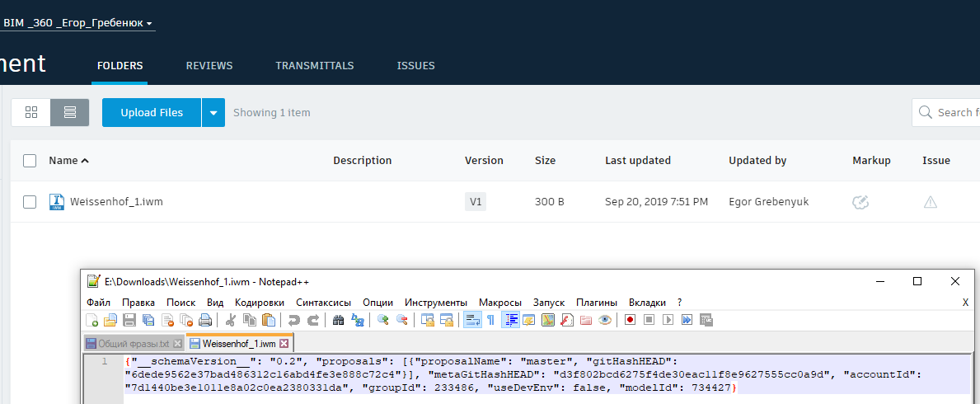980x404 pixels.
Task: Open Replace dialog icon in Notepad++
Action: point(358,320)
